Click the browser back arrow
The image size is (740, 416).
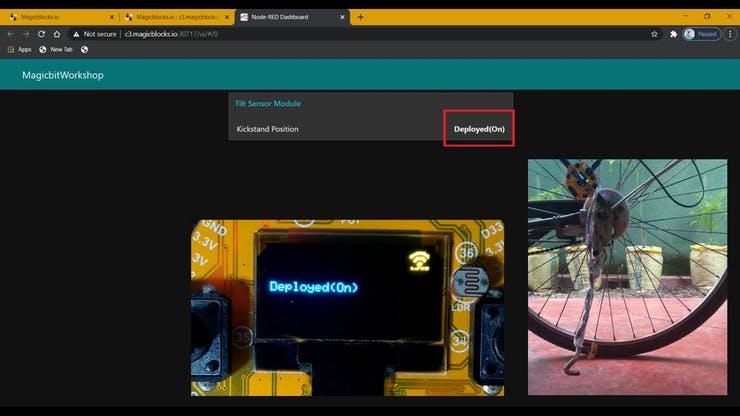pos(11,34)
